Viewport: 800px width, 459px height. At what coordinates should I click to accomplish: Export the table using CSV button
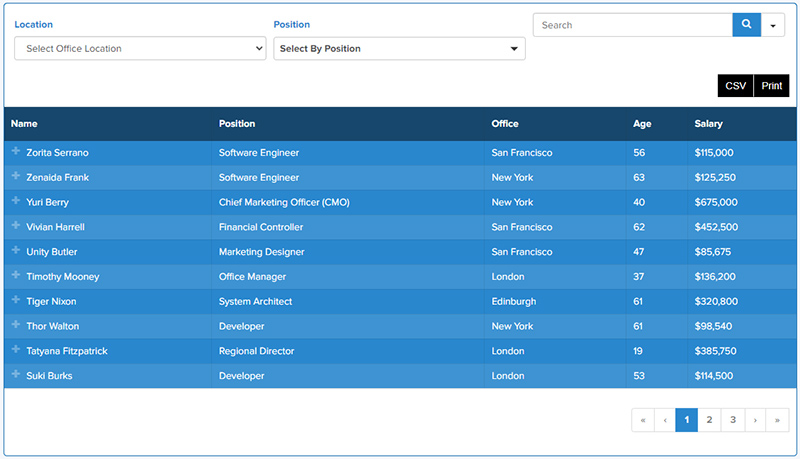tap(735, 86)
